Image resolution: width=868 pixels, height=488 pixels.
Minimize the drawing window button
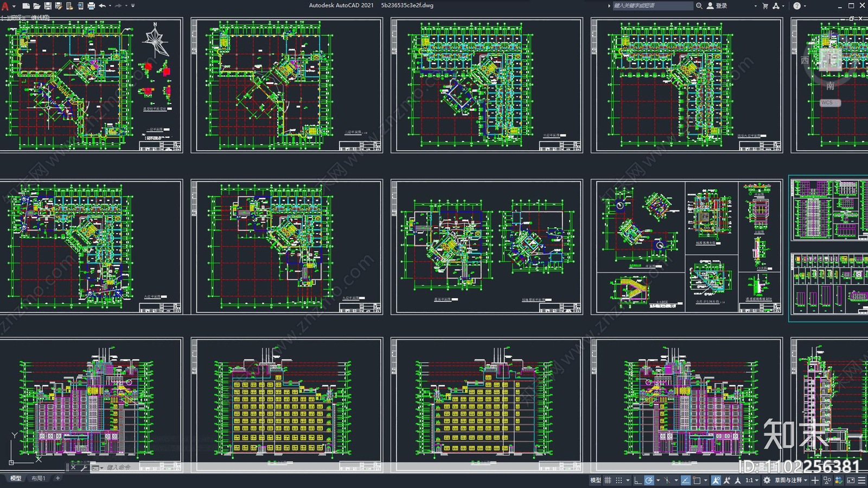click(843, 19)
